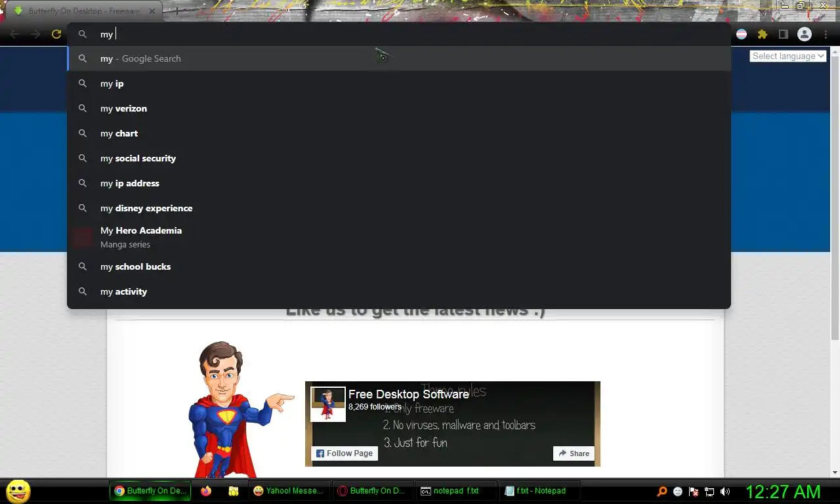Viewport: 840px width, 504px height.
Task: Switch to notepad f.txt console taskbar item
Action: 456,491
